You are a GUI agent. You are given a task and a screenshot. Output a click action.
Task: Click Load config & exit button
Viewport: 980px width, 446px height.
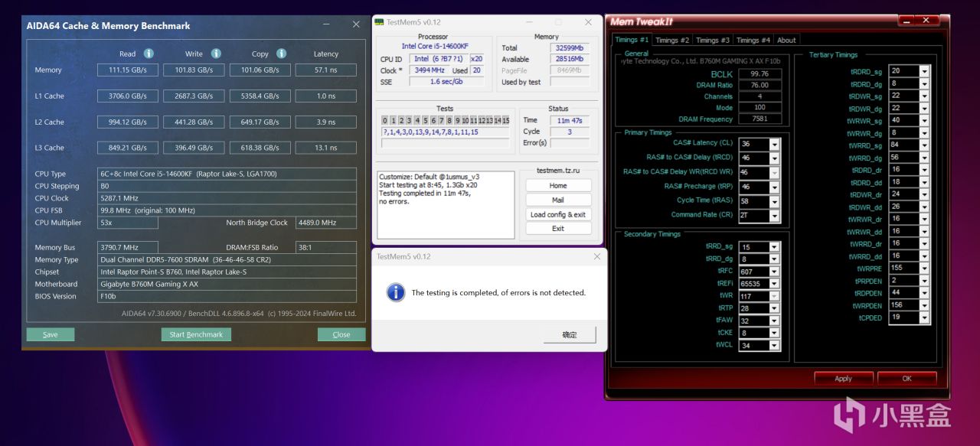[x=558, y=215]
